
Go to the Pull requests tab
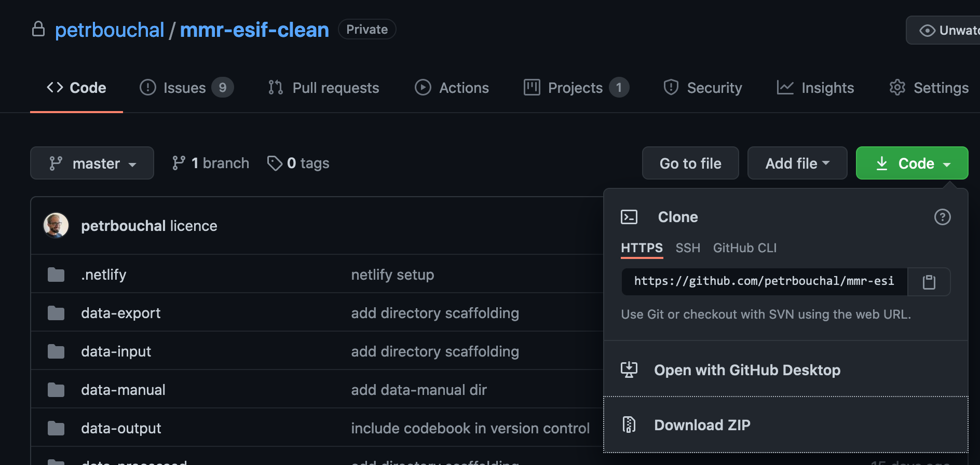pos(323,88)
